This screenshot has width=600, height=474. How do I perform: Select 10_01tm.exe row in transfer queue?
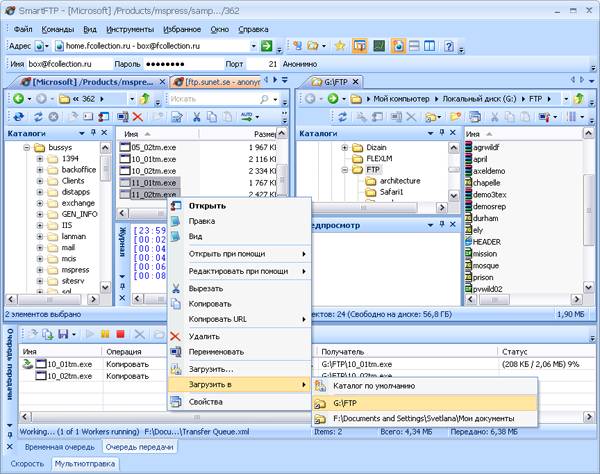[x=306, y=364]
